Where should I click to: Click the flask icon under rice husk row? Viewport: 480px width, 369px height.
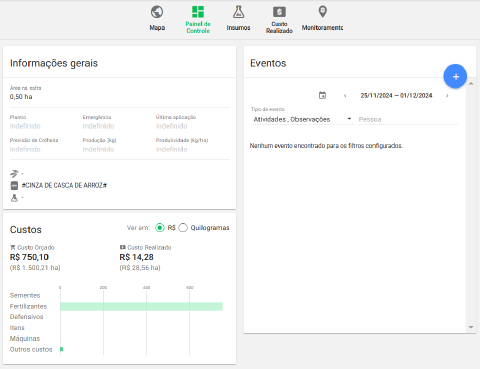(14, 198)
